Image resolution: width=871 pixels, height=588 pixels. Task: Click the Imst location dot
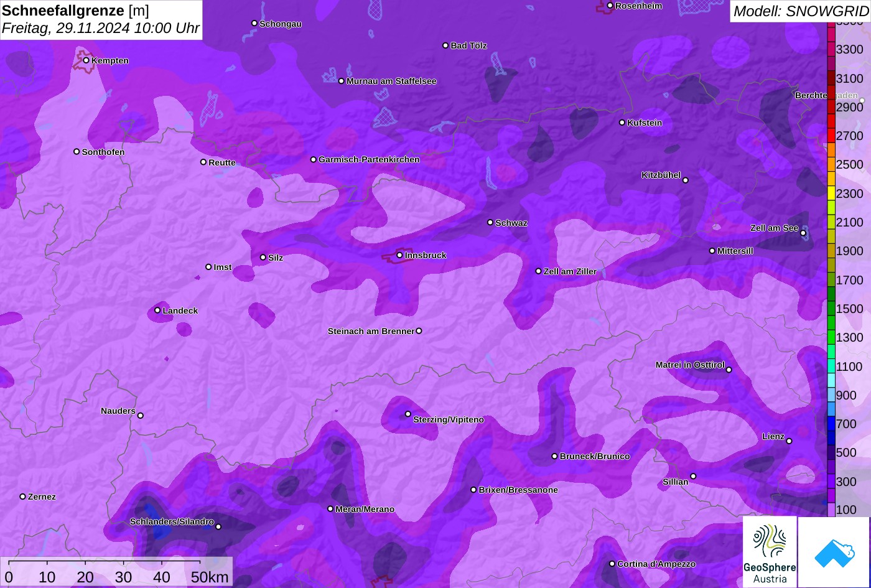[208, 267]
